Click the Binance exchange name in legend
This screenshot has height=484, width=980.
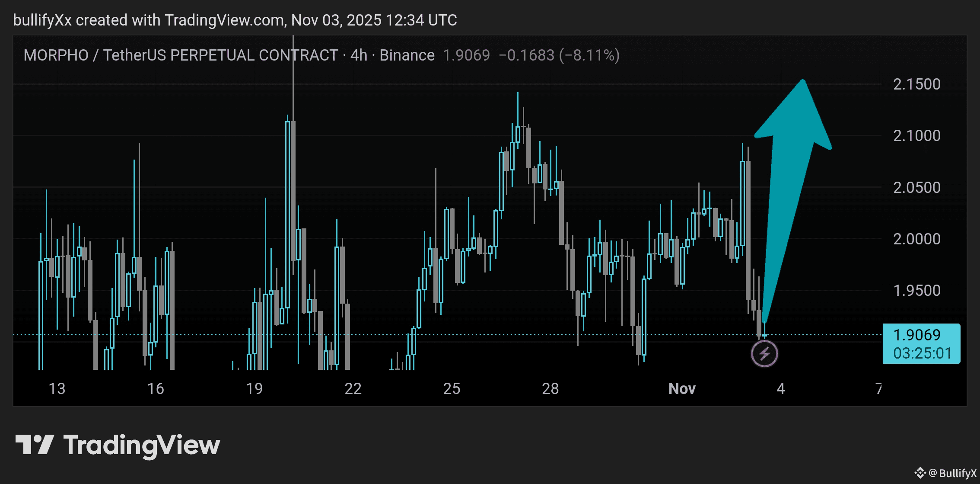click(x=407, y=55)
